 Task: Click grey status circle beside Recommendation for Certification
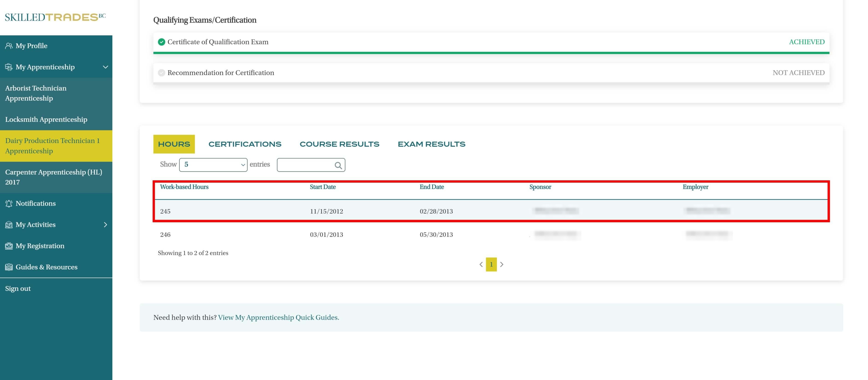tap(161, 73)
